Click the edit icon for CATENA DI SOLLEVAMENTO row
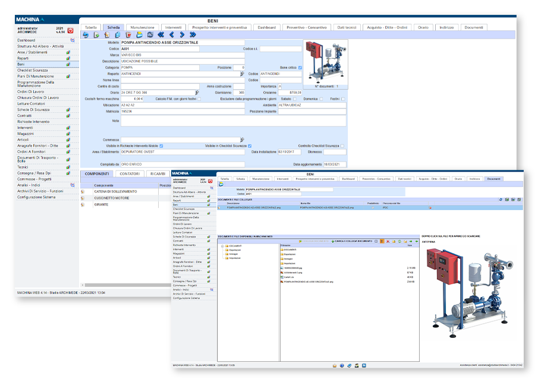The height and width of the screenshot is (392, 535). click(83, 192)
